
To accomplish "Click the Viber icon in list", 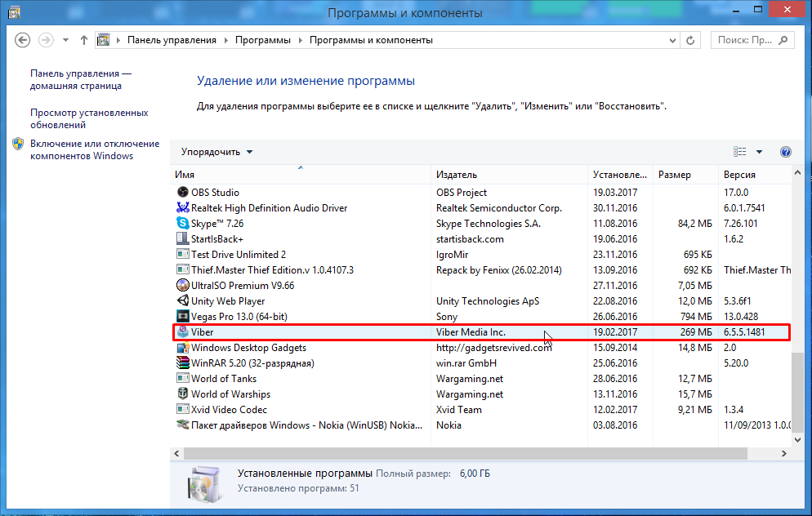I will pos(183,332).
